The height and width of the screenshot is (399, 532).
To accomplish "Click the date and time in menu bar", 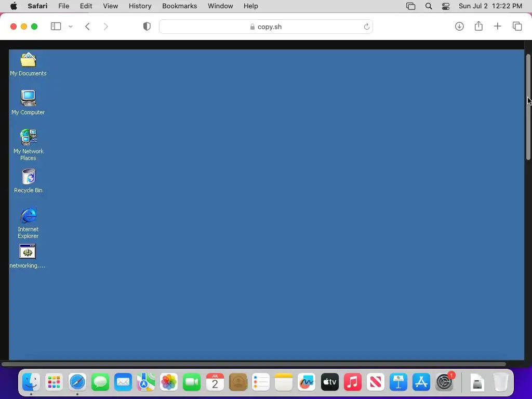I will click(x=490, y=6).
